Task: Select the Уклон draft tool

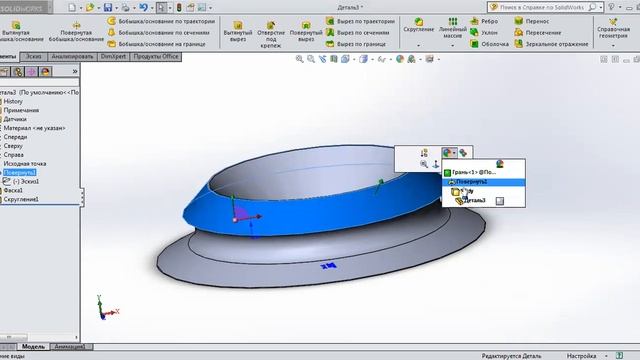Action: (x=484, y=32)
